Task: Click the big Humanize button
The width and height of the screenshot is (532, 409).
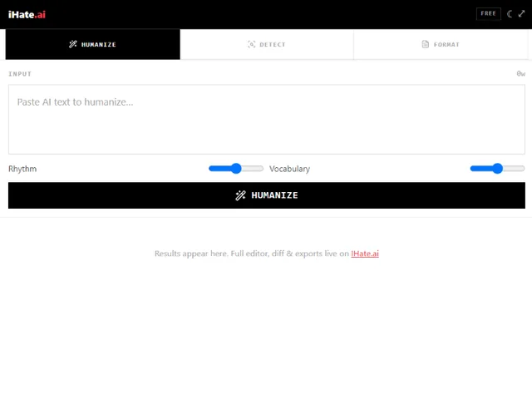Action: click(267, 195)
